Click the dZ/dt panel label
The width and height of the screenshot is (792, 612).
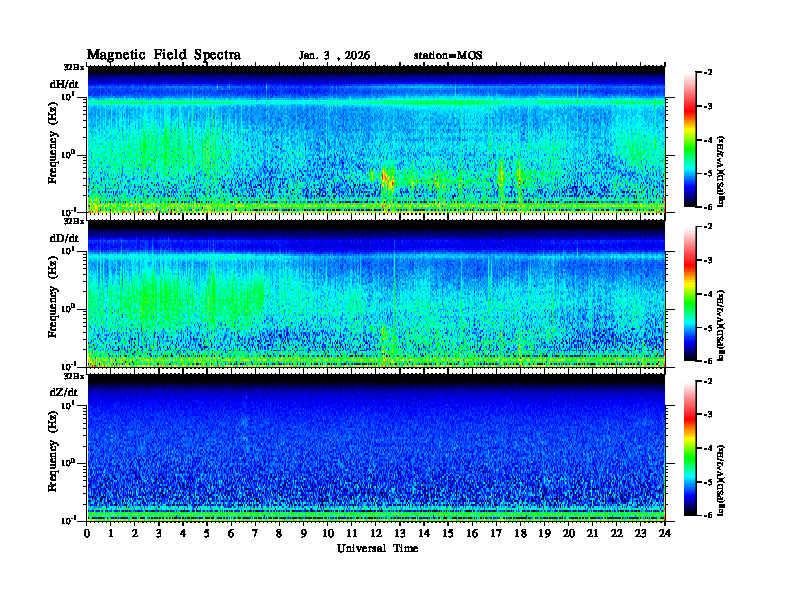point(64,392)
